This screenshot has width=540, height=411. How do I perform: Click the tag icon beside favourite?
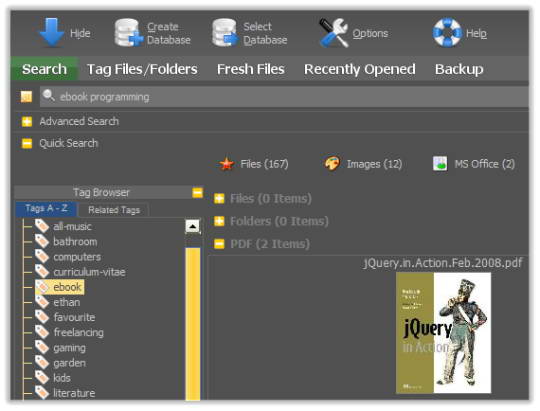[x=42, y=317]
